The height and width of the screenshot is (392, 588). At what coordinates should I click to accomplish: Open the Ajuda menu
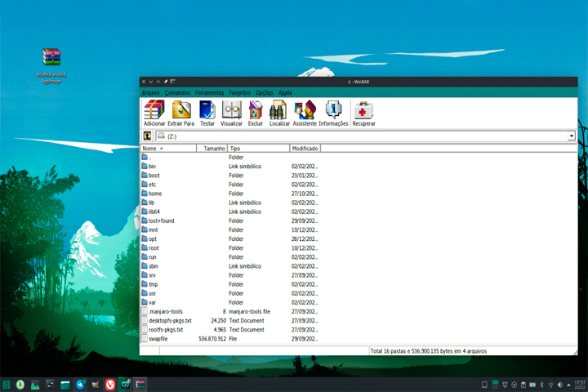pos(285,92)
